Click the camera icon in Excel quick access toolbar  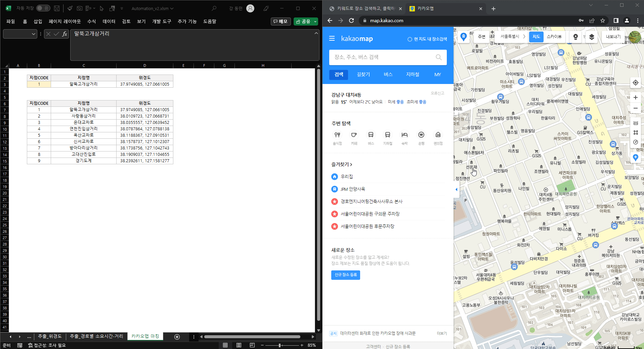(x=80, y=8)
